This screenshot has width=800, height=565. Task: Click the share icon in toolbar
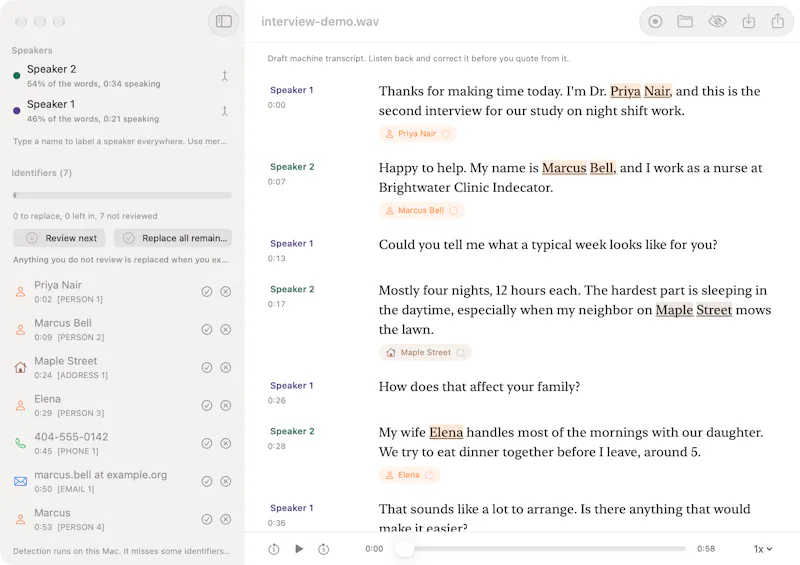tap(778, 21)
